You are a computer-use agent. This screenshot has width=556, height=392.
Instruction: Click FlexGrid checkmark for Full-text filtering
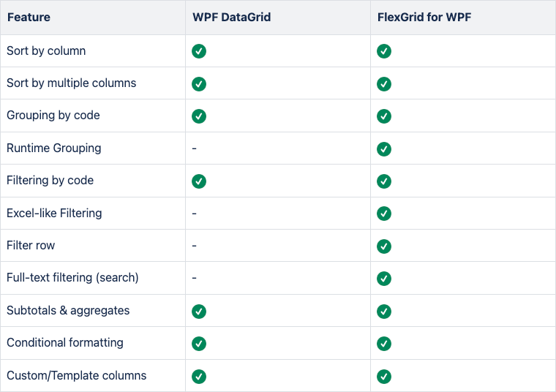(384, 279)
